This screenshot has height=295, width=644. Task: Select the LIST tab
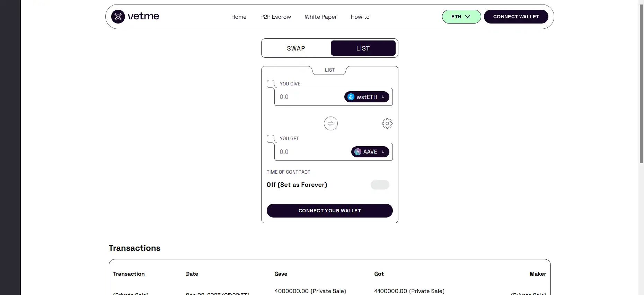363,48
